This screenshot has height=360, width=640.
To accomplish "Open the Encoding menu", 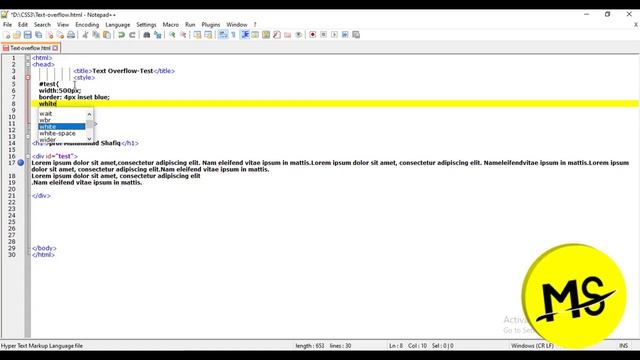I will click(x=87, y=25).
